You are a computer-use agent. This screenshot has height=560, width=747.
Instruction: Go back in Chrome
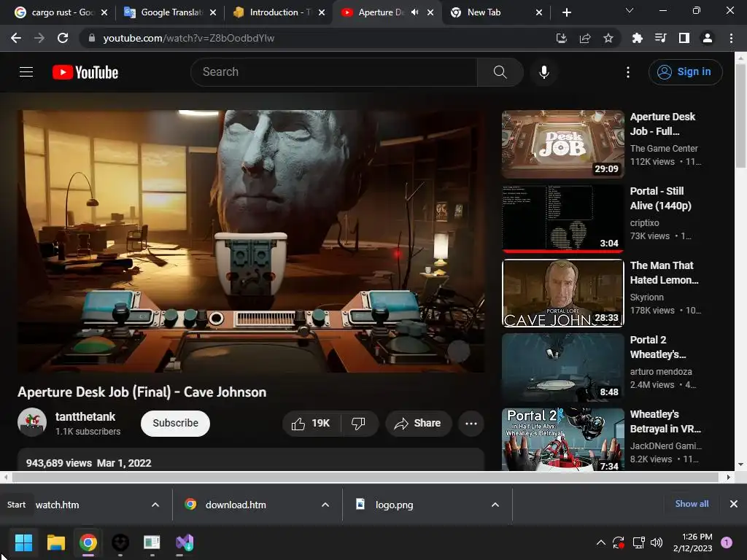16,38
